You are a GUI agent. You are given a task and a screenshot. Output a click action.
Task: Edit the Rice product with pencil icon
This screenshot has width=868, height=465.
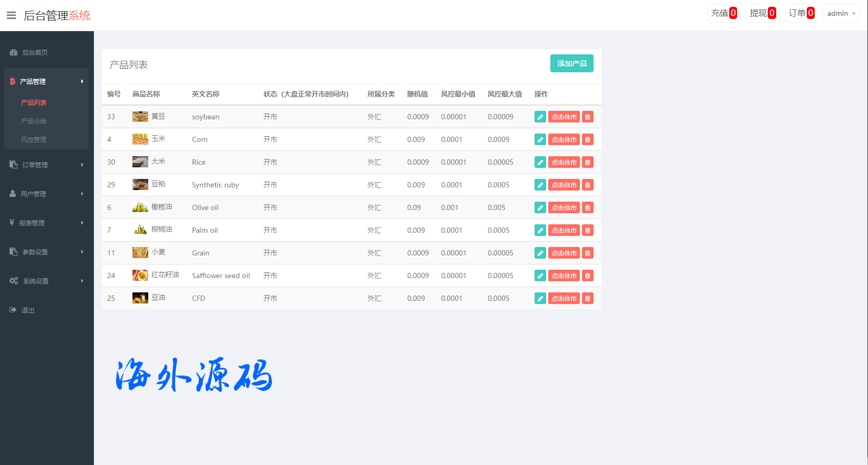540,163
